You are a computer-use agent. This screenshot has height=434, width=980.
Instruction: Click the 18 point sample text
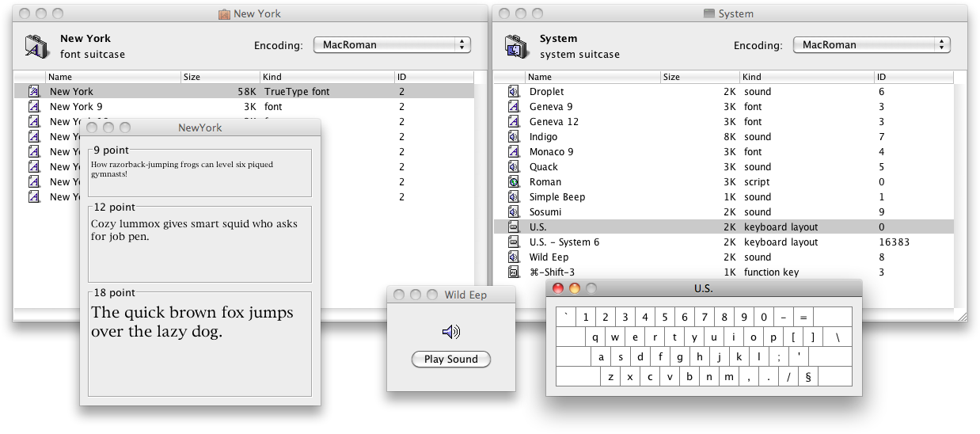point(192,322)
